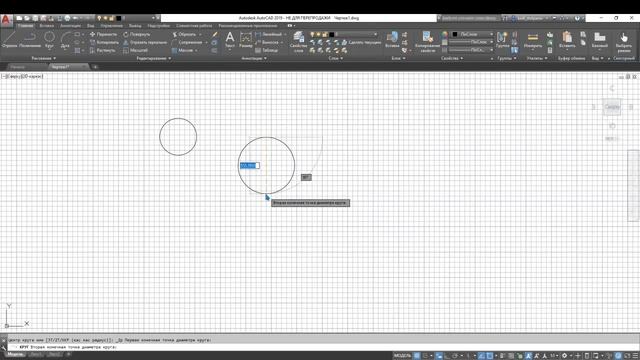Toggle 2D object snap in status bar

tap(490, 356)
